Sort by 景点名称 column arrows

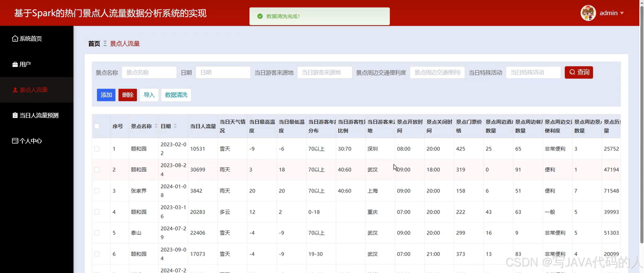coord(156,126)
